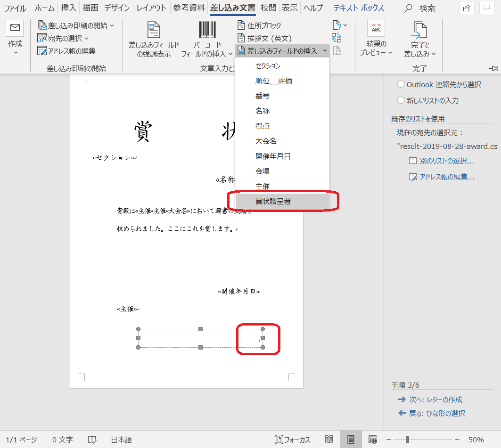Open the 参考資料 ribbon tab
Viewport: 501px width, 448px height.
pos(189,8)
